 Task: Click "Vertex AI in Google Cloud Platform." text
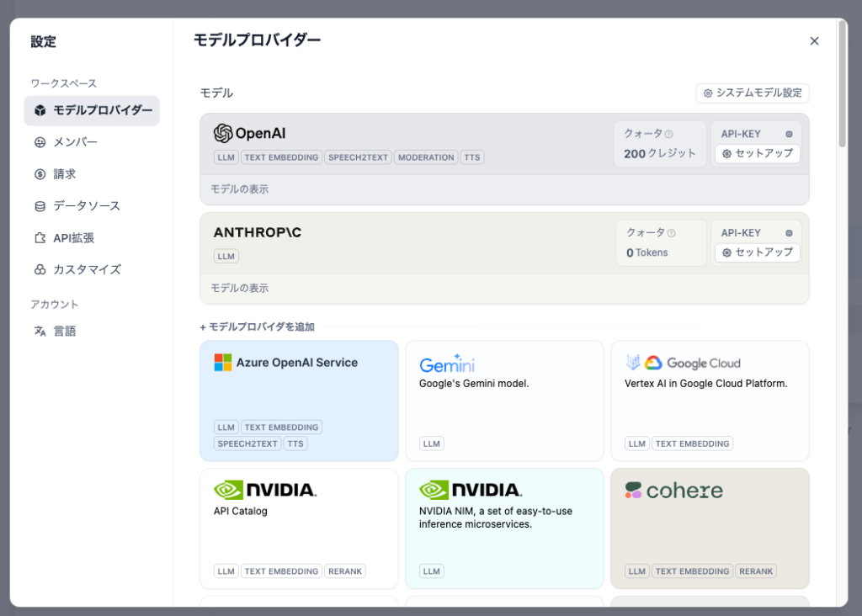[x=706, y=384]
